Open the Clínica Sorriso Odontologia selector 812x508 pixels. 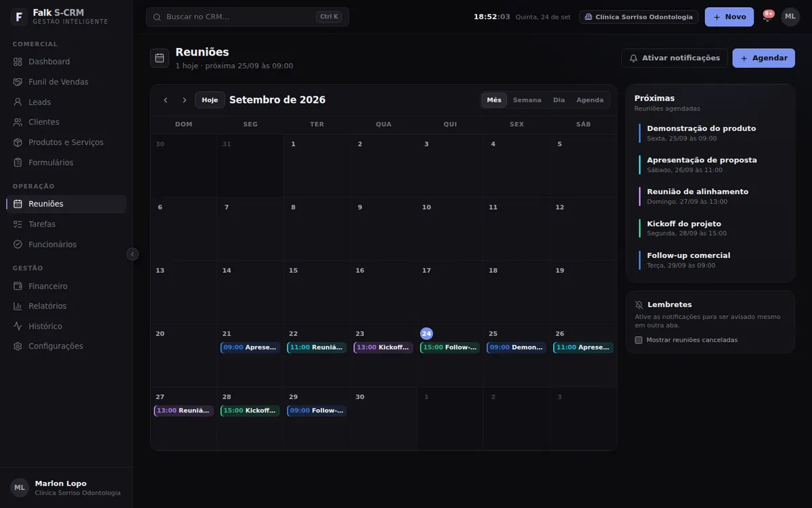tap(639, 17)
